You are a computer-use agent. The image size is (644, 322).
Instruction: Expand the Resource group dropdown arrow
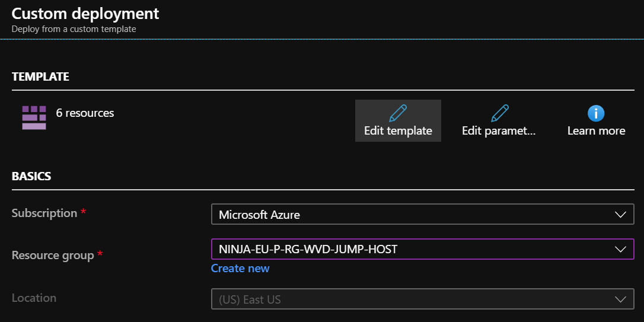pos(620,249)
